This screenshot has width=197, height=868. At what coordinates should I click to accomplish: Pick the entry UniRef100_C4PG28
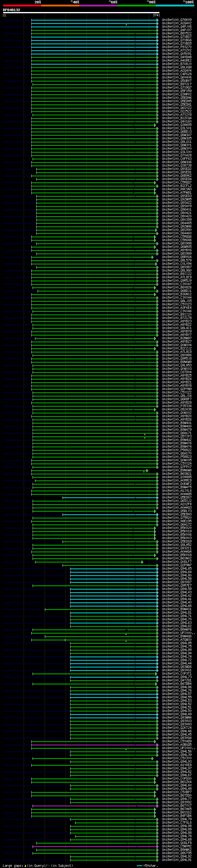coord(177,74)
